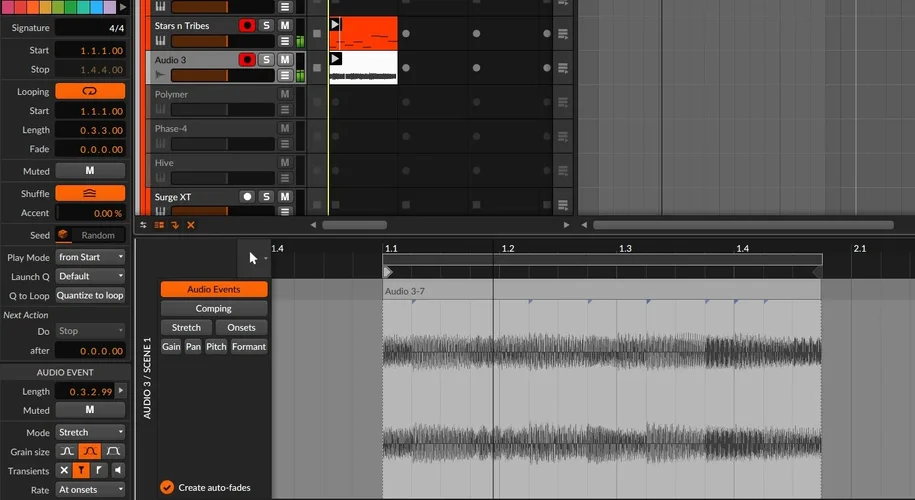The width and height of the screenshot is (915, 500).
Task: Toggle the Looping button
Action: point(90,91)
